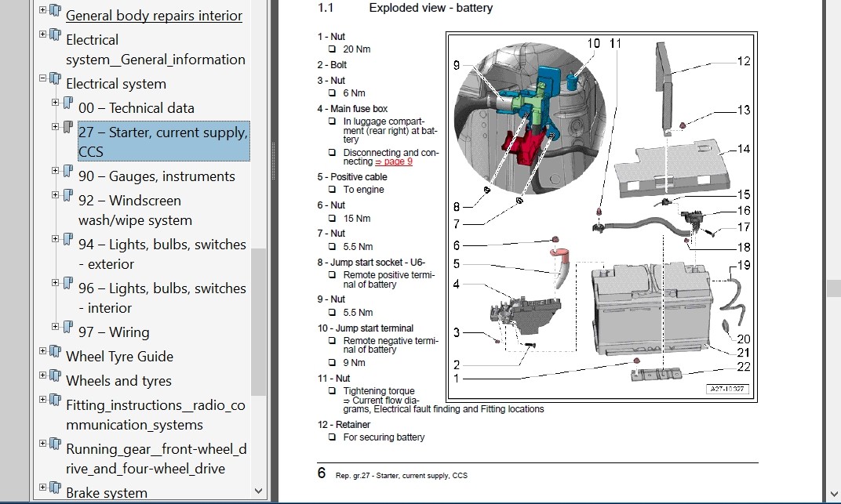
Task: Click the '5 - Positive cable' entry
Action: [351, 176]
